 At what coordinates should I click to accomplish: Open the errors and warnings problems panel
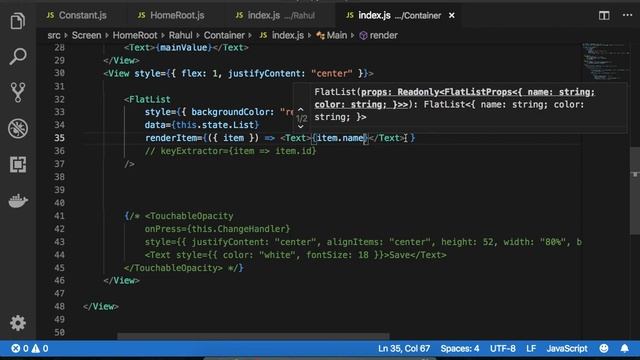[x=29, y=349]
